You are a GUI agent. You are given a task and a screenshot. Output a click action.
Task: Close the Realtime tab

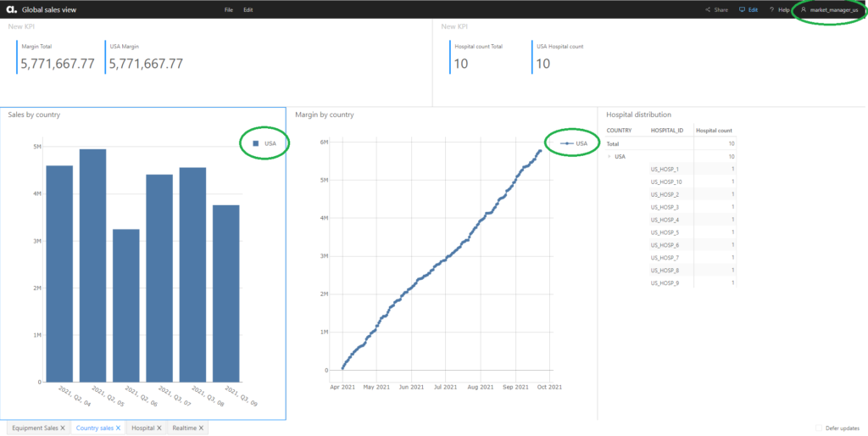tap(201, 428)
